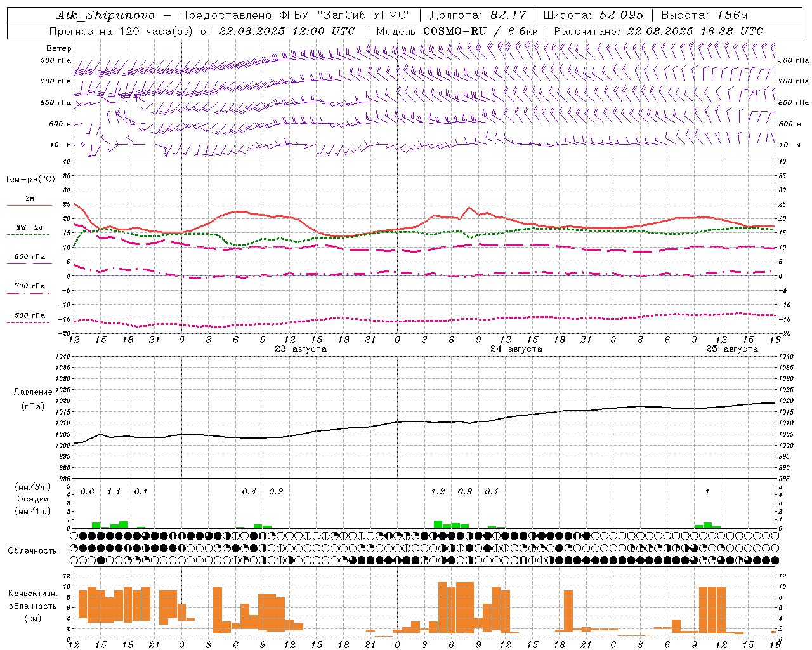Image resolution: width=812 pixels, height=650 pixels.
Task: Click the '(мм/3ч.)' precipitation unit label
Action: click(x=33, y=487)
